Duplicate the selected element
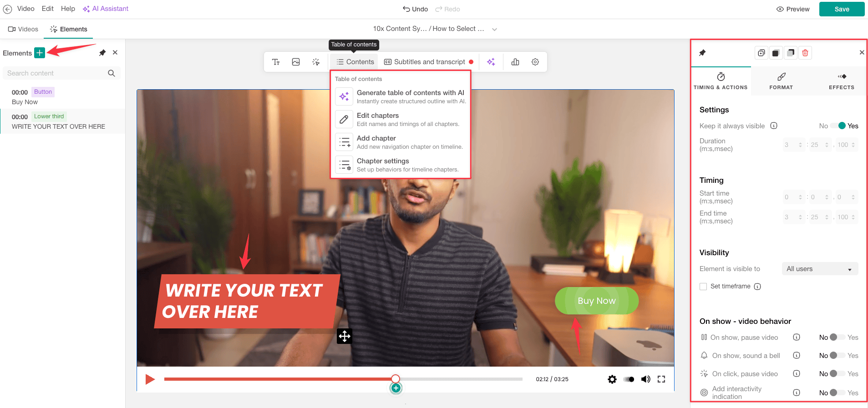The height and width of the screenshot is (408, 868). click(761, 53)
